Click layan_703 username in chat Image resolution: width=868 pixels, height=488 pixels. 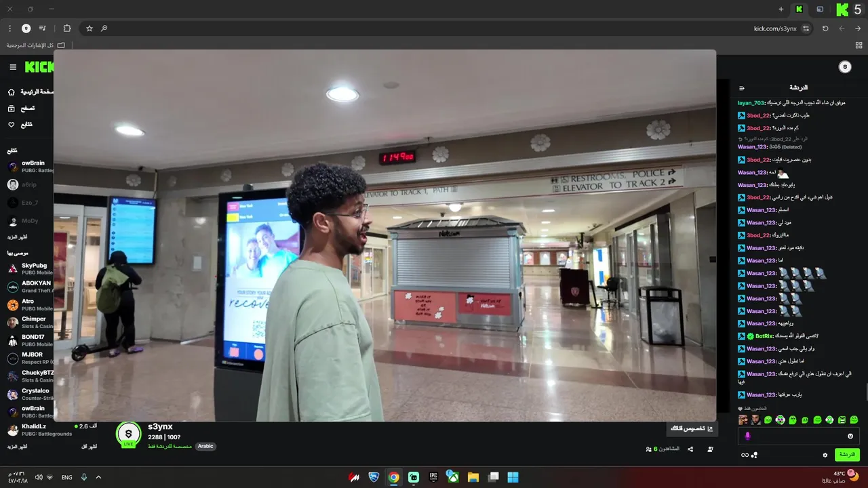(x=751, y=103)
